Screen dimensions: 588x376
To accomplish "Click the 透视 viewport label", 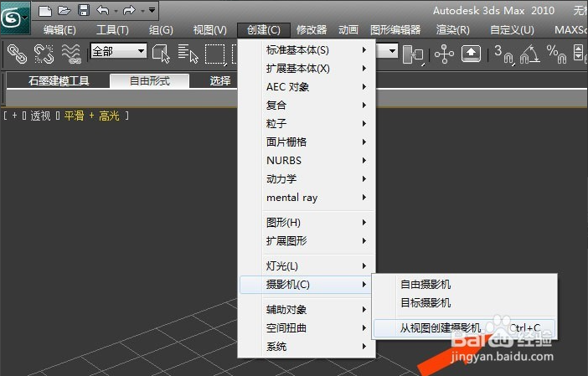I will [x=40, y=116].
